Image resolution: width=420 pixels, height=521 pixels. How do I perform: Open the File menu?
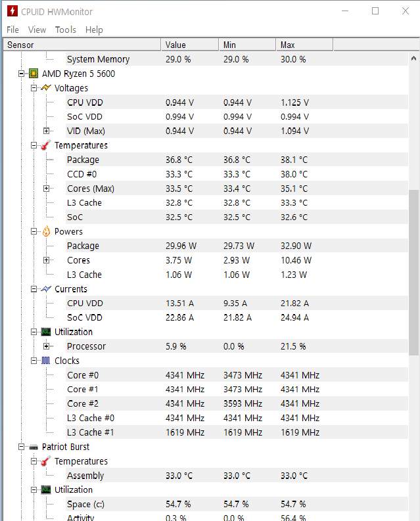click(12, 30)
